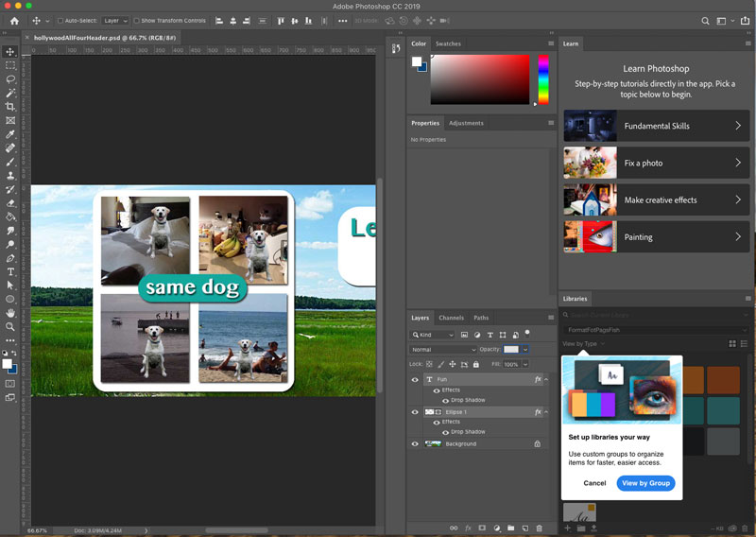Select the Lasso tool
This screenshot has width=756, height=537.
click(x=10, y=78)
